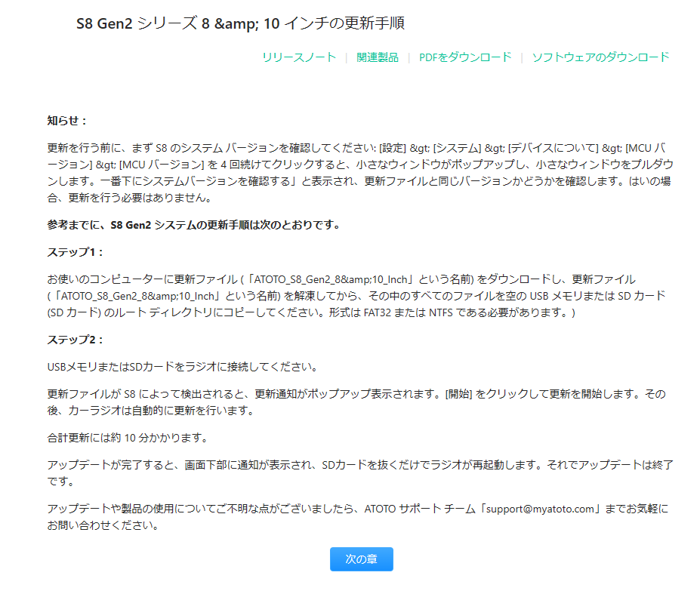This screenshot has width=700, height=594.
Task: Click the blue 次の章 button
Action: point(361,559)
